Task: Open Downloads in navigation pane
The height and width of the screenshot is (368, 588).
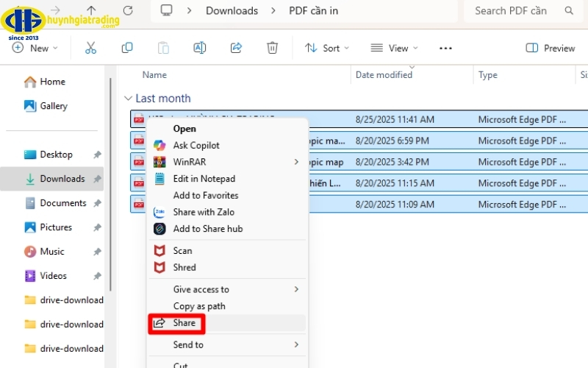Action: [52, 179]
